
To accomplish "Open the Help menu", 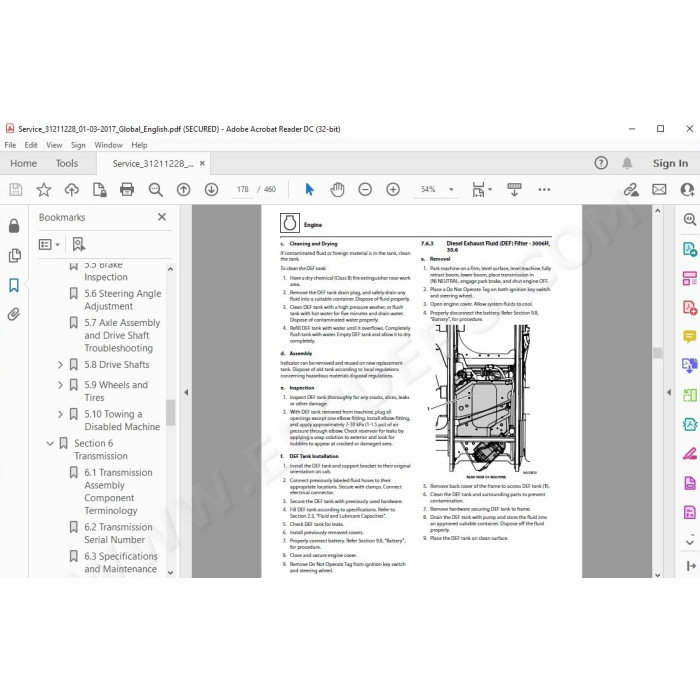I will 139,145.
